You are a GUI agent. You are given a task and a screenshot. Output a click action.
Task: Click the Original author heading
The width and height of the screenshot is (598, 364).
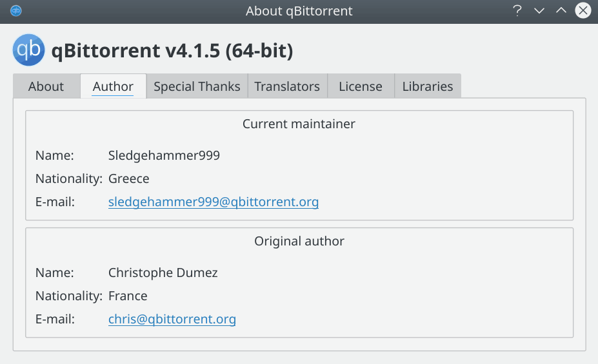point(299,241)
